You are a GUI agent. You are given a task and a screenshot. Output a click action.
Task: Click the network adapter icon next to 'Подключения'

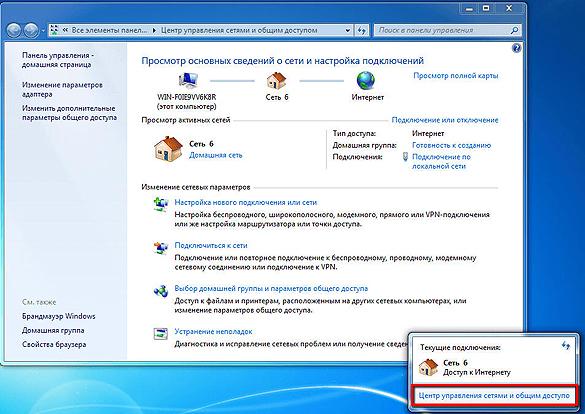(405, 157)
